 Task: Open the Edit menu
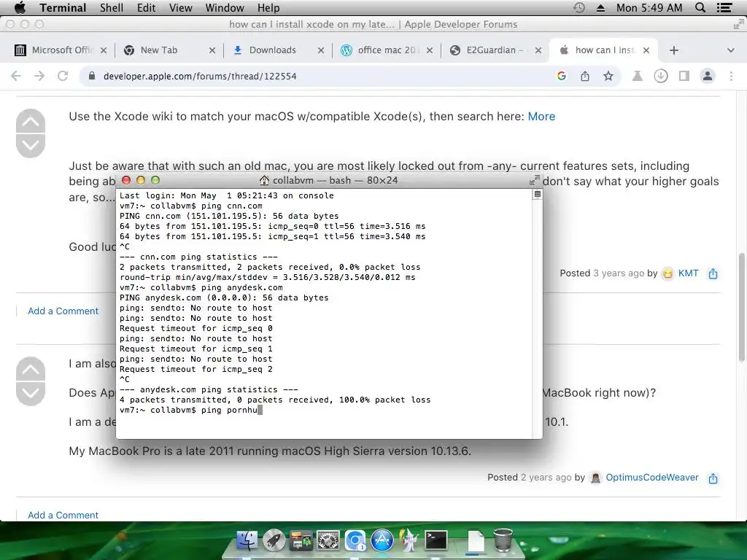pos(146,7)
